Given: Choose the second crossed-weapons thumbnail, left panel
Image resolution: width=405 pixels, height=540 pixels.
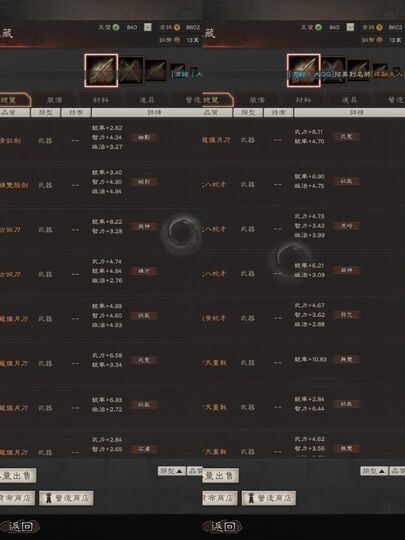Looking at the screenshot, I should (131, 71).
